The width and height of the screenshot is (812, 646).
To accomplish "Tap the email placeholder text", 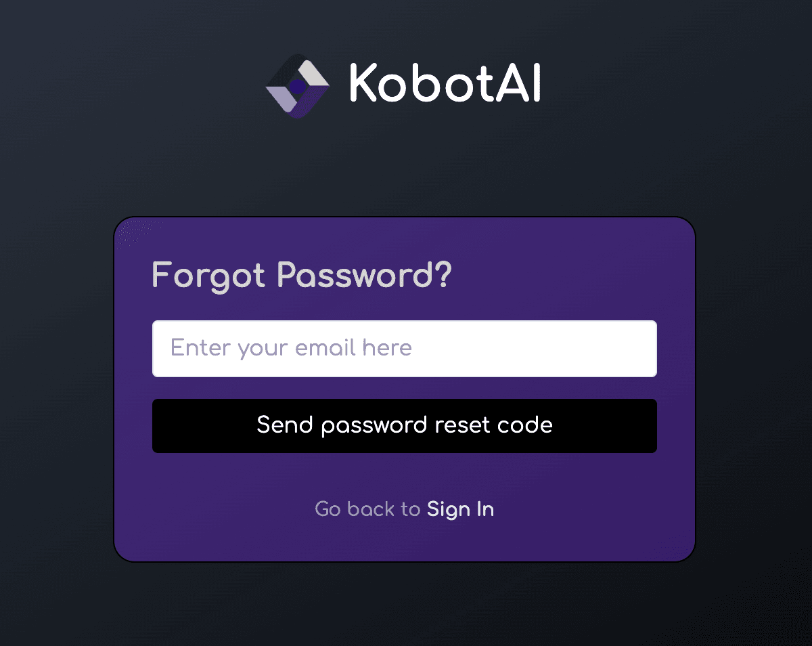I will coord(291,348).
